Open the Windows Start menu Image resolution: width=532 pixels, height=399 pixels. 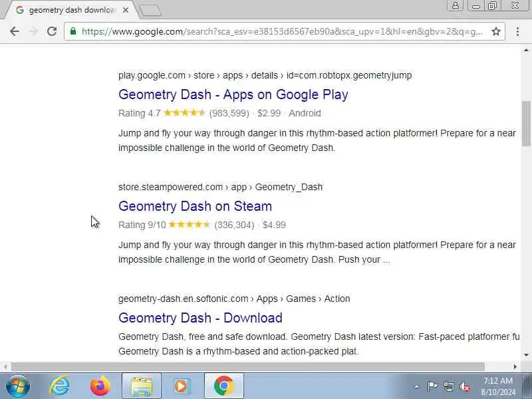point(18,386)
